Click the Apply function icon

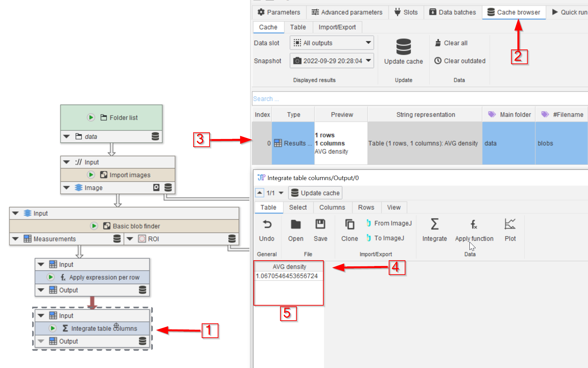click(x=474, y=224)
